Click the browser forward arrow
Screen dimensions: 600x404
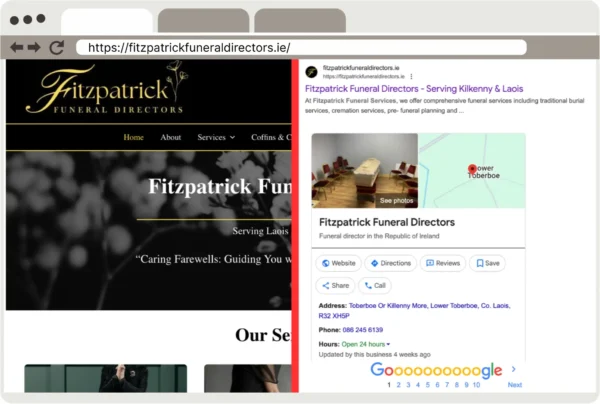click(x=35, y=47)
